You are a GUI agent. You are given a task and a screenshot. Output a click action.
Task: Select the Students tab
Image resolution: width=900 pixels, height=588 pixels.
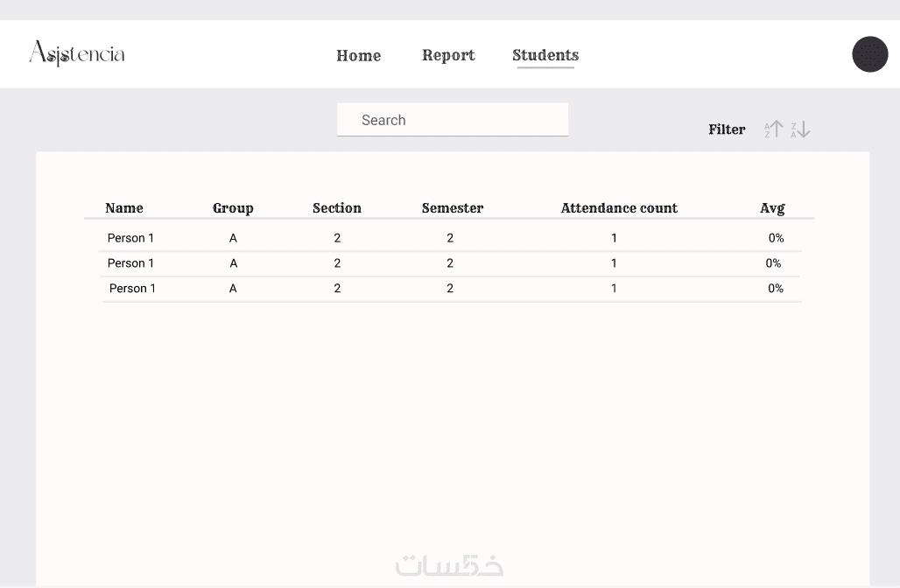(x=545, y=55)
